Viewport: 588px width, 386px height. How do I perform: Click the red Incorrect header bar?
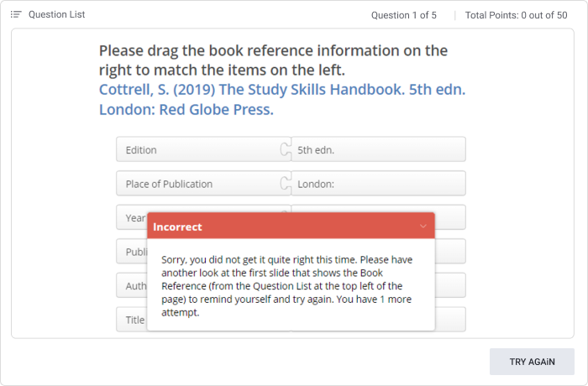click(291, 226)
